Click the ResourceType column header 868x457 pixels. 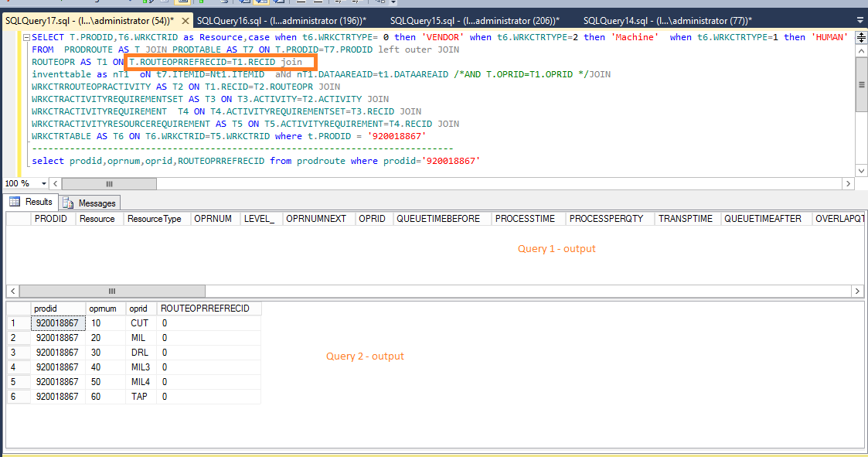[x=155, y=219]
